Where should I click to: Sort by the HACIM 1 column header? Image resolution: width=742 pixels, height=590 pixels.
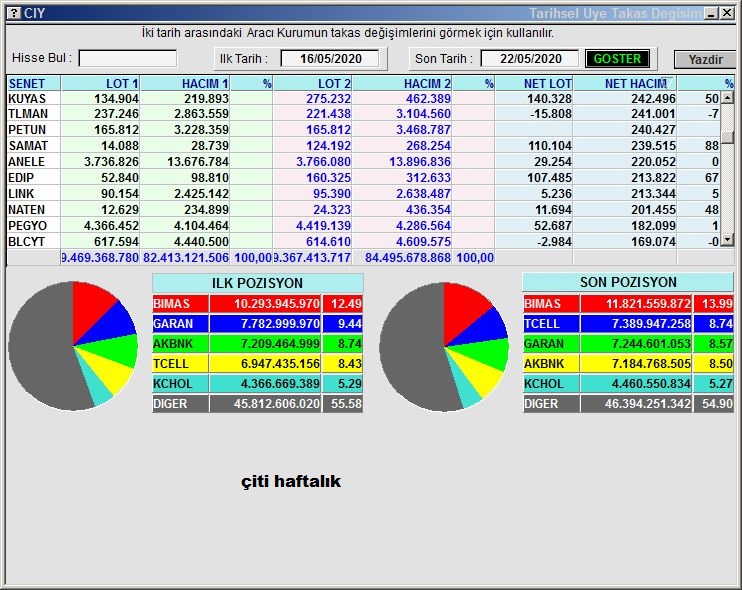[x=185, y=84]
